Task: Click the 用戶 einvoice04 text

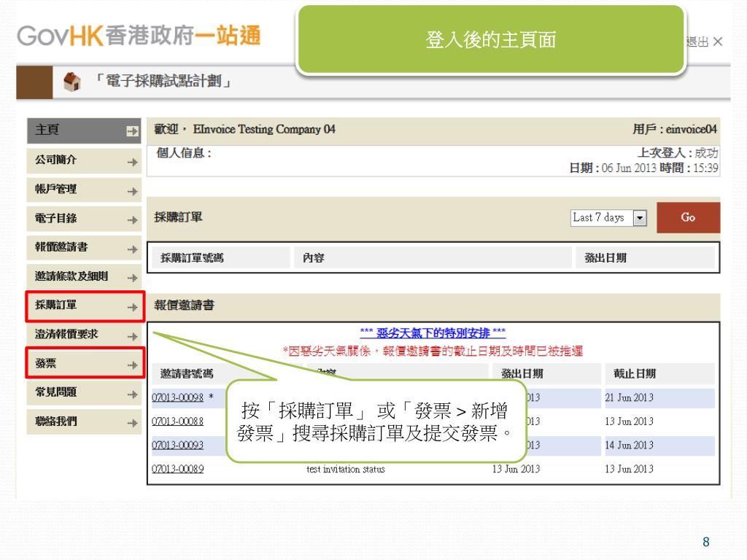Action: [x=675, y=130]
